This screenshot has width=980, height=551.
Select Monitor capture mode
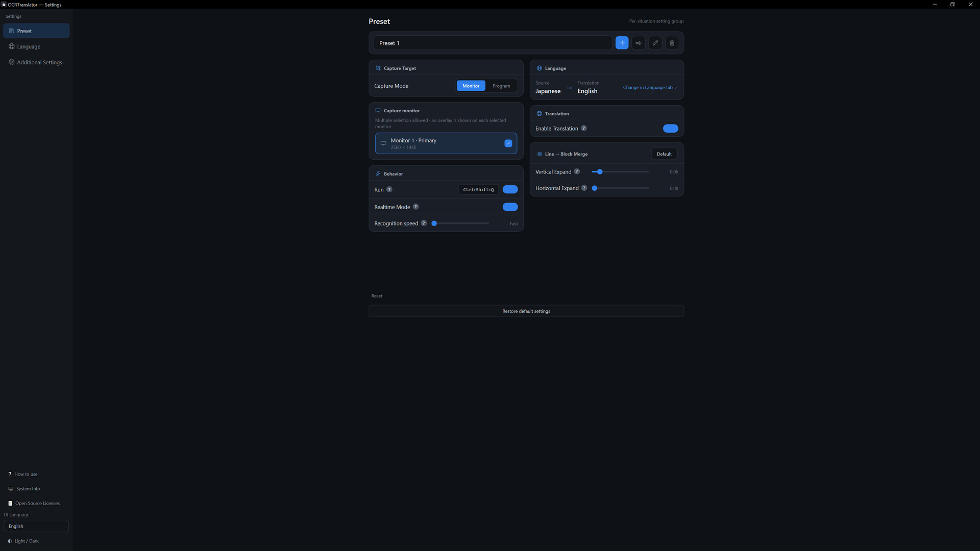point(471,86)
